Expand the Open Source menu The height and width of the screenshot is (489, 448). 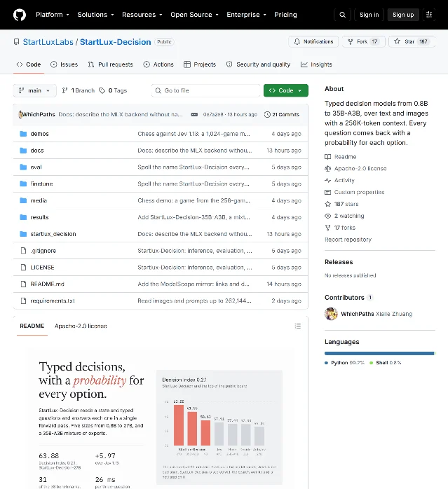pos(194,15)
